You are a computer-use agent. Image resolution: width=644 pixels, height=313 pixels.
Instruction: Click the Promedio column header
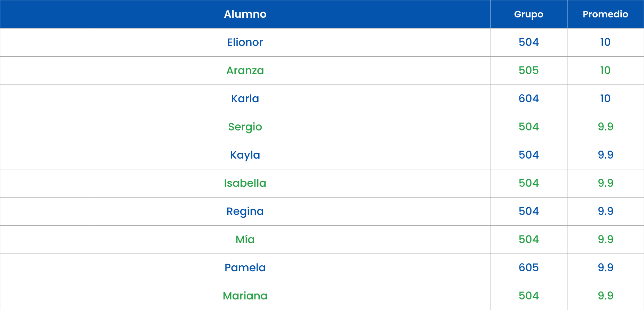tap(605, 14)
